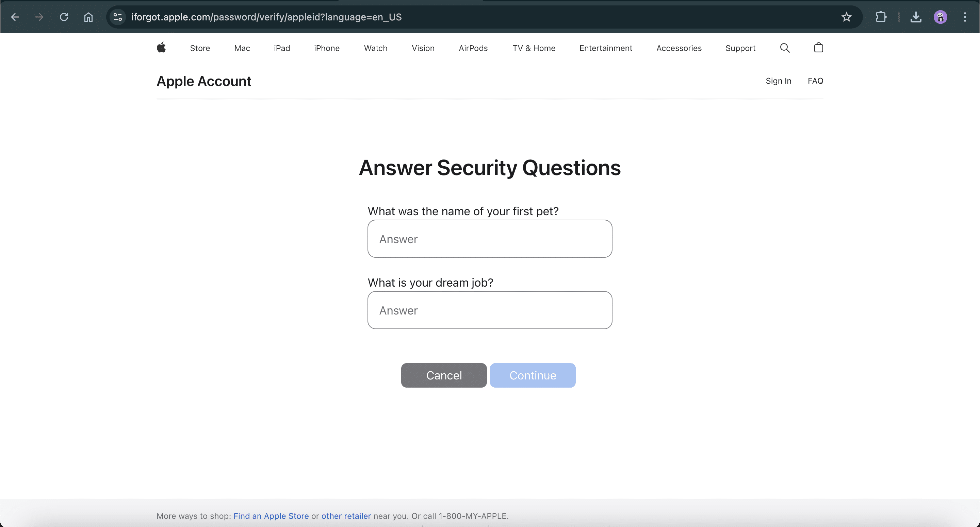Open site info icon in address bar
Image resolution: width=980 pixels, height=527 pixels.
point(118,17)
